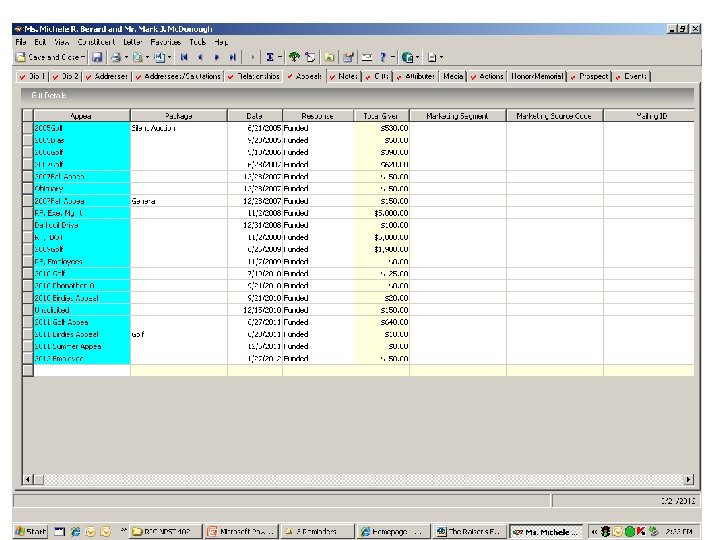Open the dropdown arrow next to globe icon
This screenshot has width=720, height=540.
click(x=417, y=57)
